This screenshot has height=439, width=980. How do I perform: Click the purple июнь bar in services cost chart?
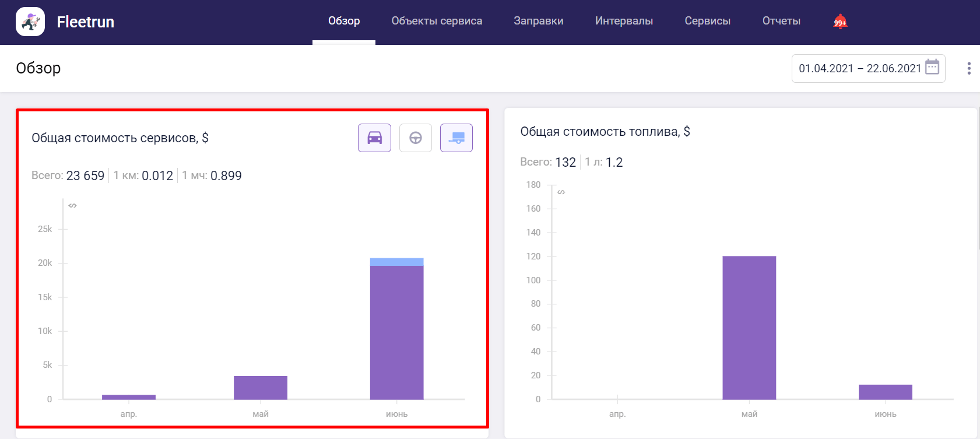click(x=396, y=332)
